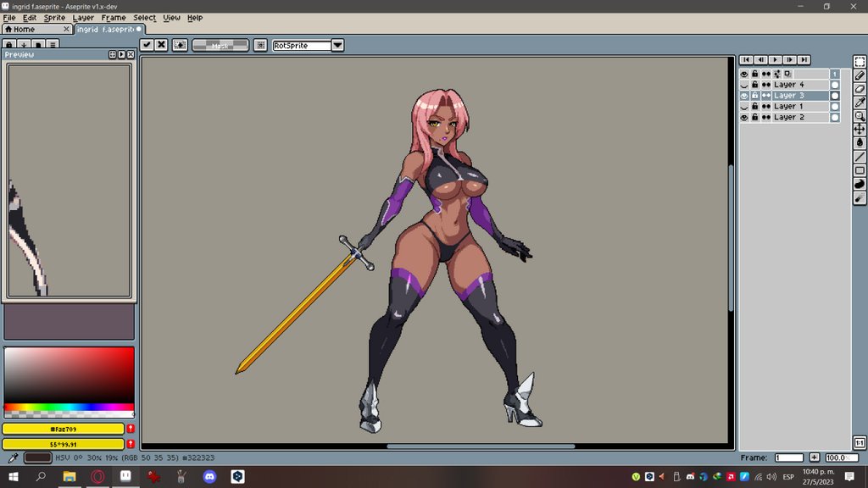The height and width of the screenshot is (488, 868).
Task: Click the status bar eyedropper icon
Action: pos(13,457)
